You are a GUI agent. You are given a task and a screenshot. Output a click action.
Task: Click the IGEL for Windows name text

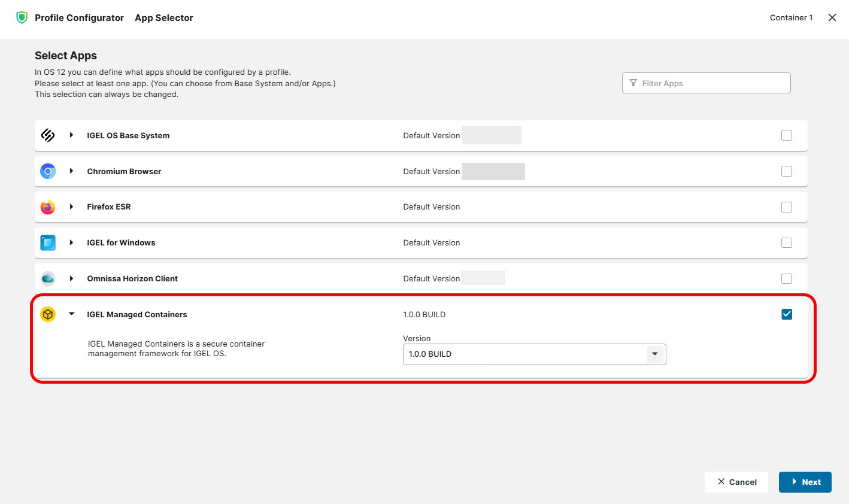point(121,242)
